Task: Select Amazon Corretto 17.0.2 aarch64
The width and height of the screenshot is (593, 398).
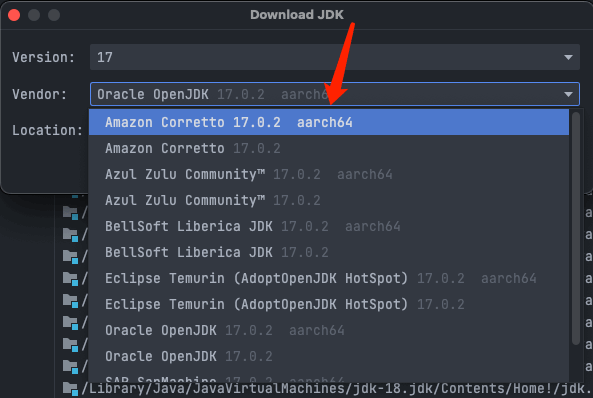Action: (329, 122)
